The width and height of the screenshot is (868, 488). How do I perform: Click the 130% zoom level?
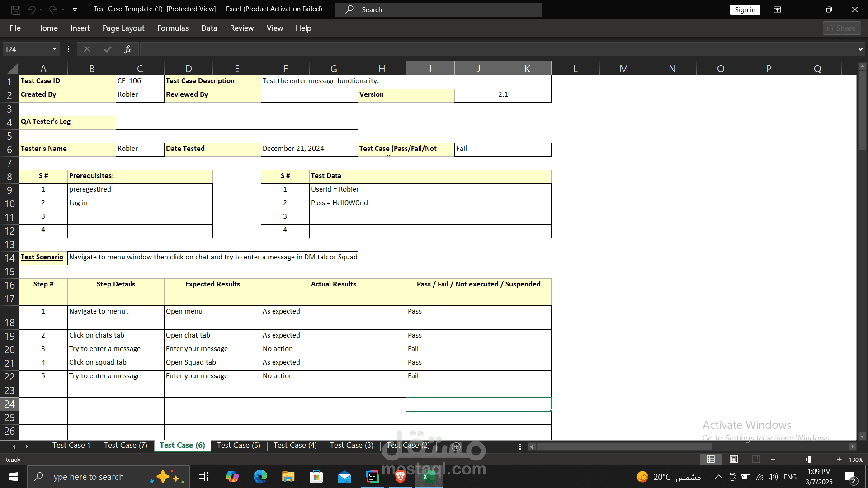[856, 460]
